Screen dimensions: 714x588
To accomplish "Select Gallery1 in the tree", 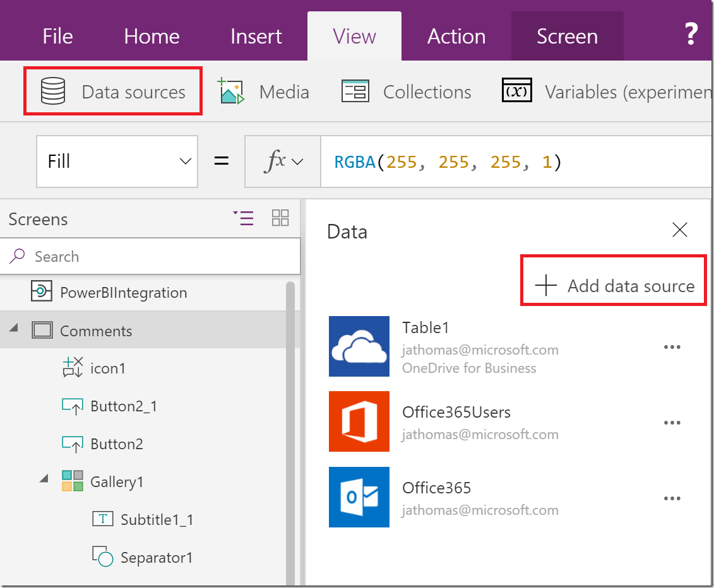I will coord(117,482).
